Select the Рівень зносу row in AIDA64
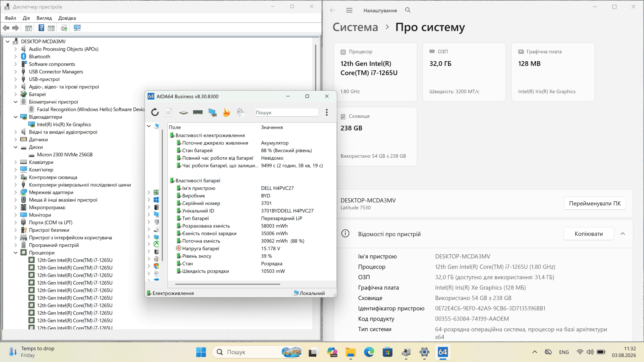 click(x=252, y=256)
